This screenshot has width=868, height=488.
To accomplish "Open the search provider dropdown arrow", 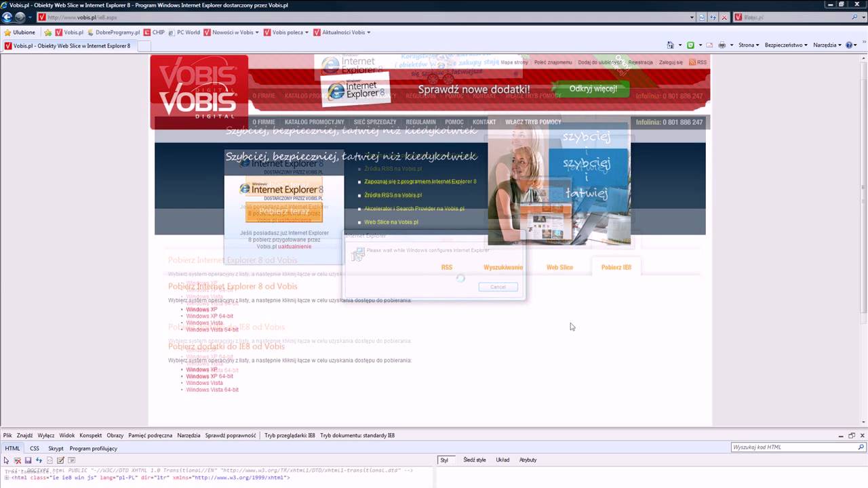I will click(863, 18).
